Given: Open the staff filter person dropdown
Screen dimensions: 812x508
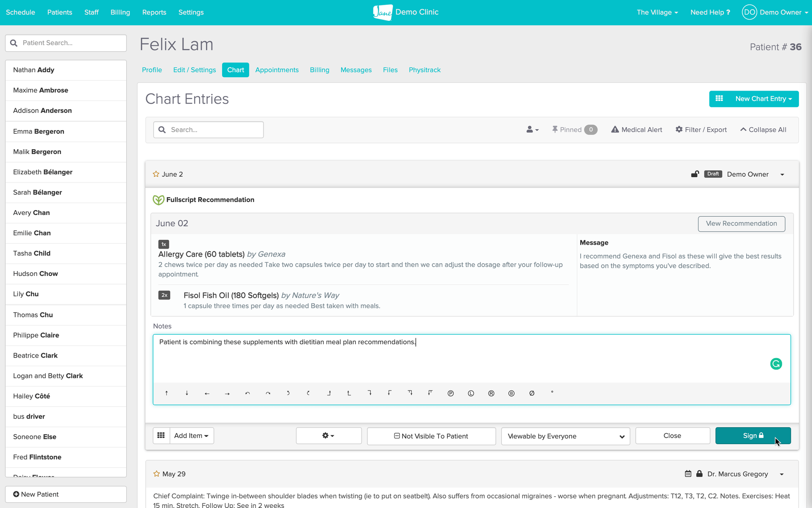Looking at the screenshot, I should tap(532, 130).
